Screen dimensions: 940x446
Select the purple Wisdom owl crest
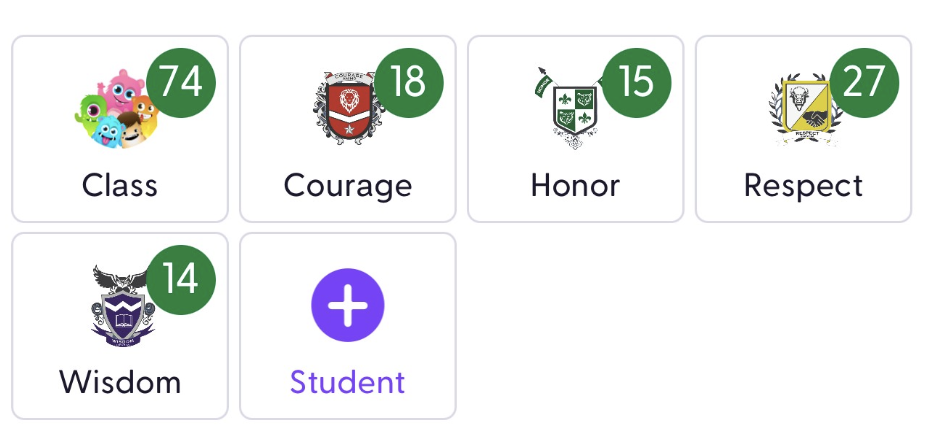[x=122, y=306]
